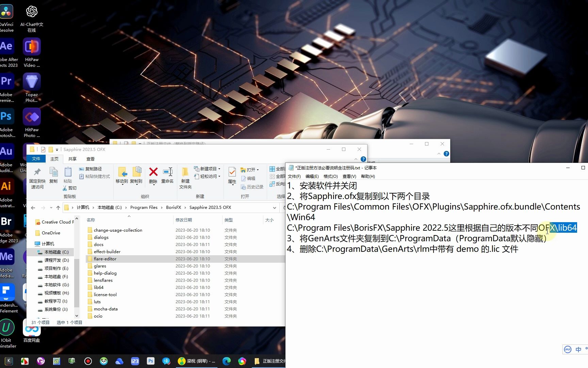Expand the address bar history dropdown

pyautogui.click(x=274, y=208)
